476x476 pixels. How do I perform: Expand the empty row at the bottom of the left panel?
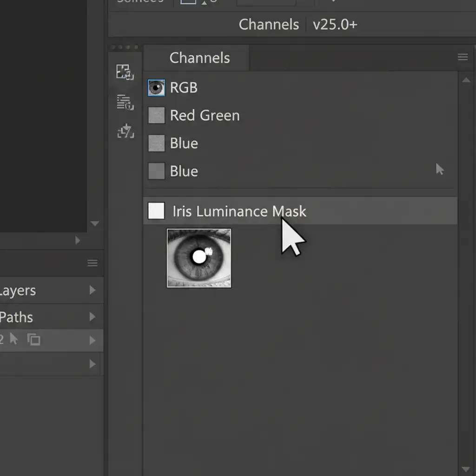pos(92,364)
